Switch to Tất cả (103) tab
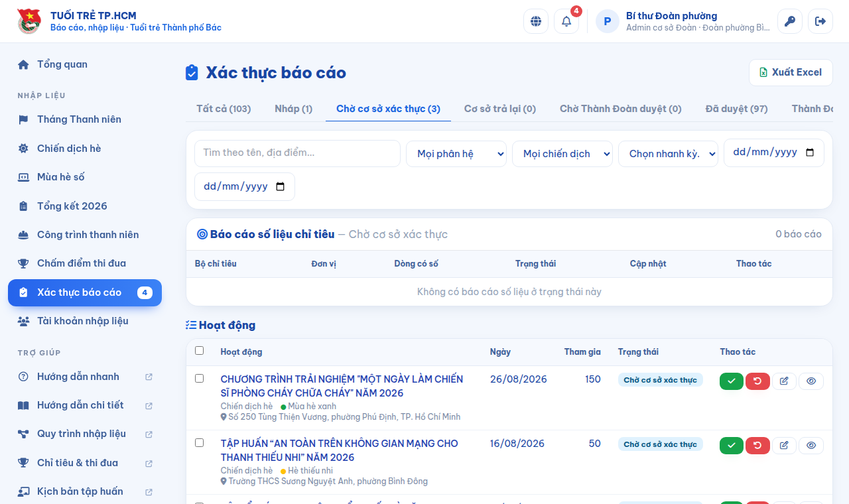This screenshot has width=849, height=504. 224,109
